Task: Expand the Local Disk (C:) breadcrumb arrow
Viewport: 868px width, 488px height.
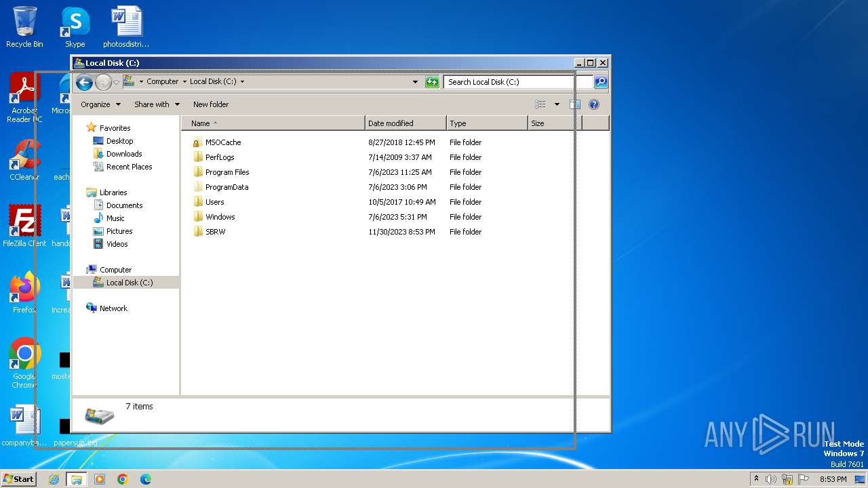Action: point(242,82)
